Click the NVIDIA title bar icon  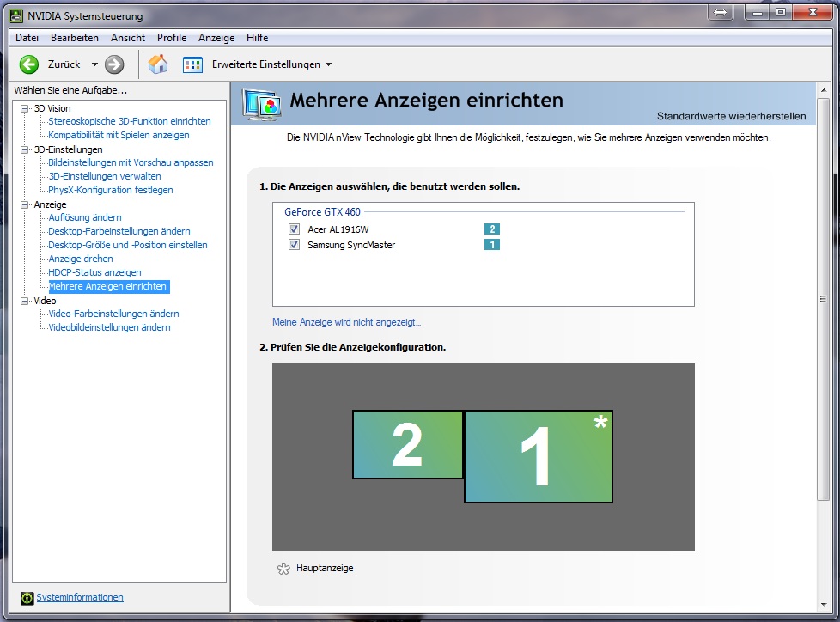(x=16, y=15)
